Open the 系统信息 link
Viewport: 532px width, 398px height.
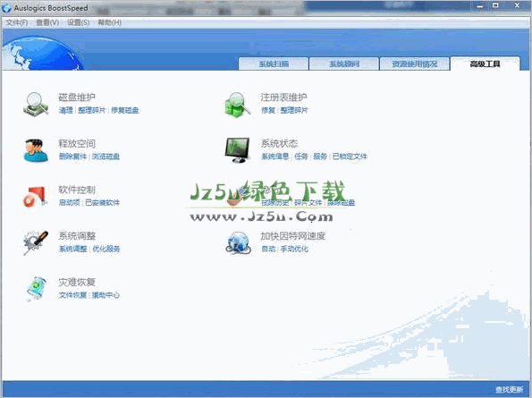pos(274,157)
